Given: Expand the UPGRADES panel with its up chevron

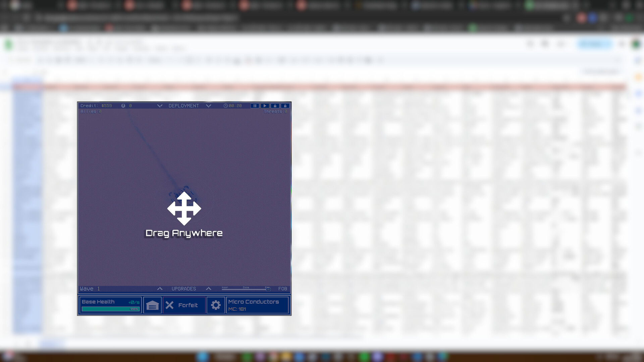Looking at the screenshot, I should pyautogui.click(x=208, y=289).
